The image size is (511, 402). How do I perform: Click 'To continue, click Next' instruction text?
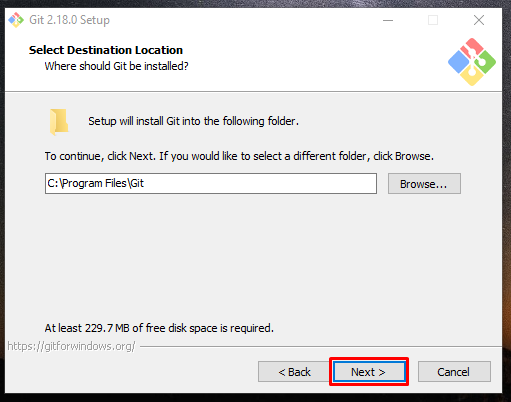click(239, 156)
